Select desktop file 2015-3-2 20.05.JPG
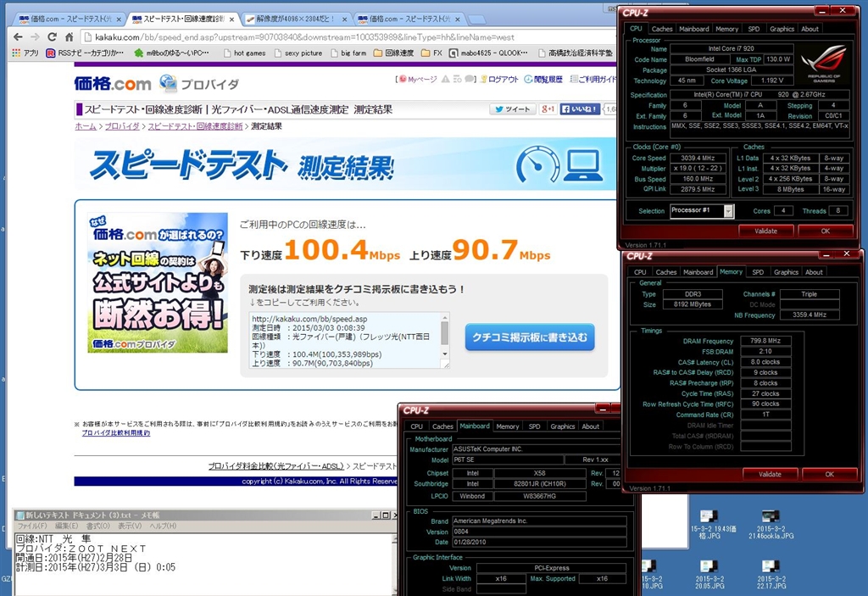 coord(709,575)
